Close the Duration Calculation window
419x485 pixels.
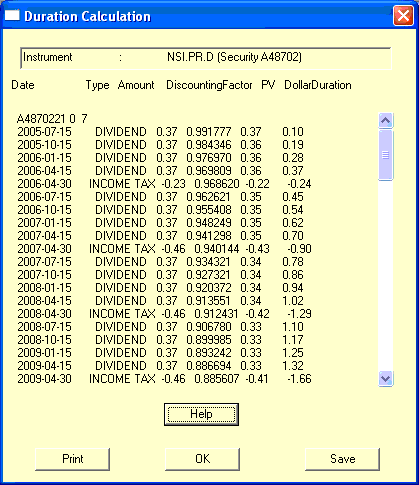pyautogui.click(x=403, y=15)
